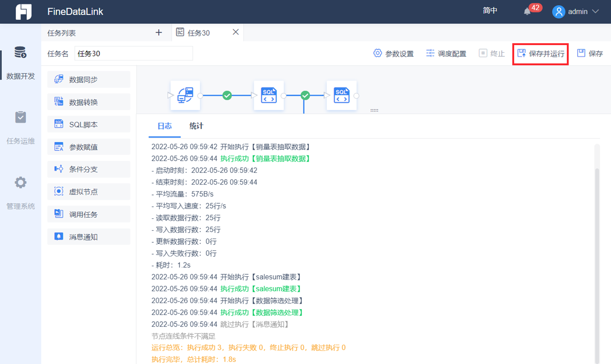This screenshot has height=364, width=611.
Task: Select the 虚拟节点 node type
Action: 89,192
